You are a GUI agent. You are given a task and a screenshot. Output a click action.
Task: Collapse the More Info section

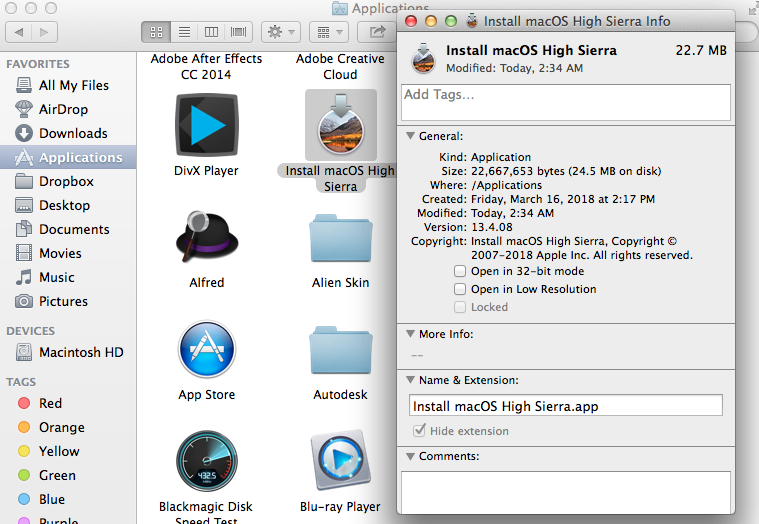point(409,334)
